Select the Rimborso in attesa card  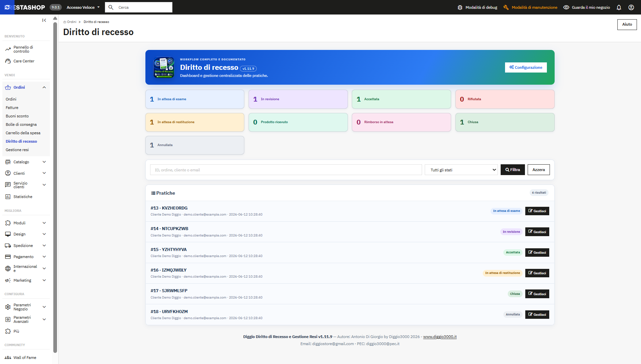pyautogui.click(x=401, y=122)
